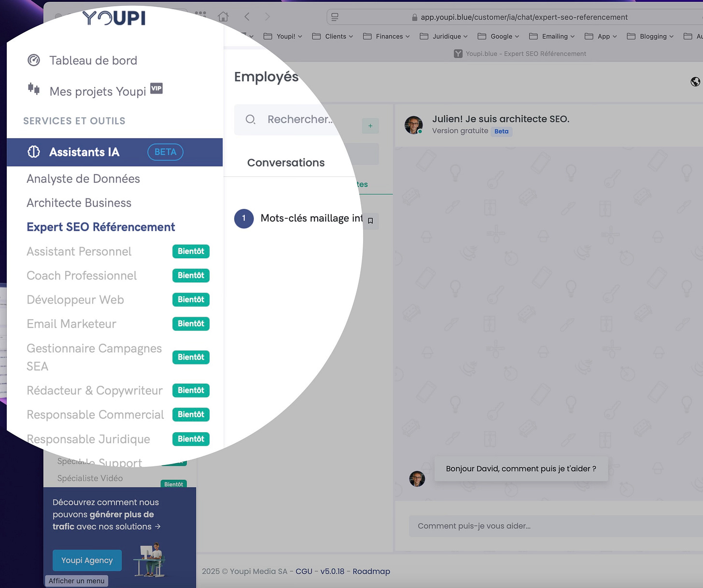The height and width of the screenshot is (588, 703).
Task: Click the brain icon of Assistants IA
Action: click(34, 152)
